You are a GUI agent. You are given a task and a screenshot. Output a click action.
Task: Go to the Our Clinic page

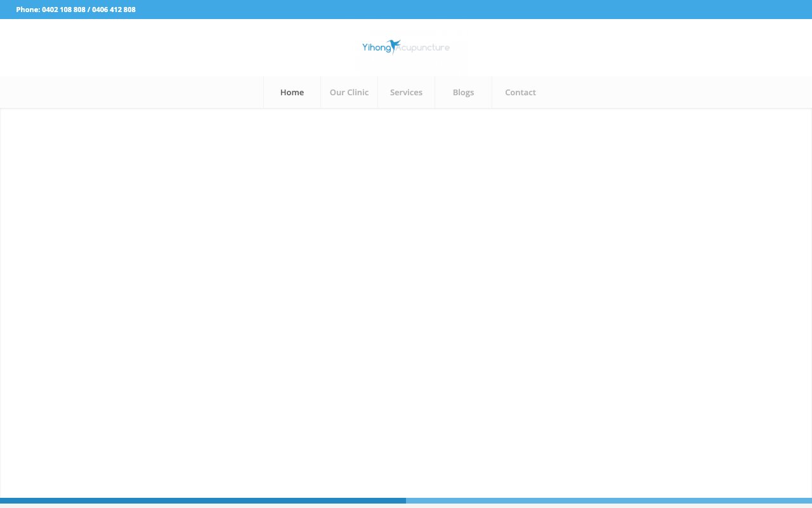point(349,92)
